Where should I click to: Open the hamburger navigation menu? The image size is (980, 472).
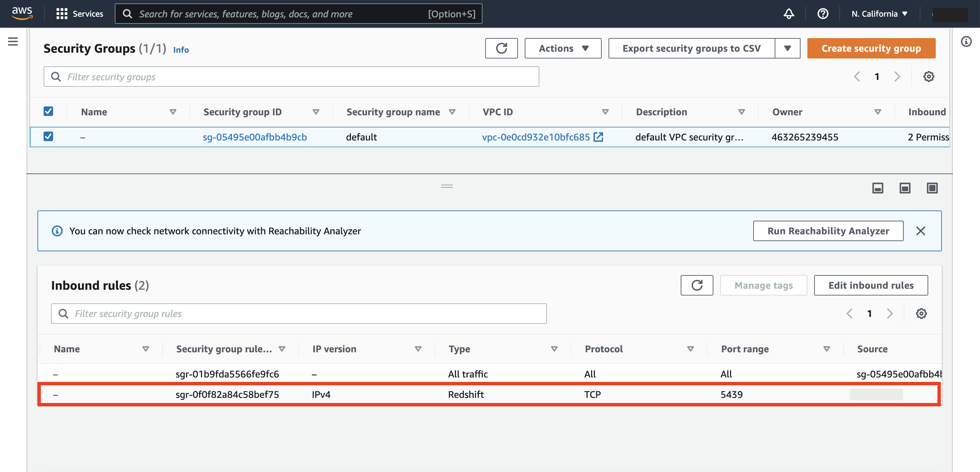pyautogui.click(x=13, y=41)
